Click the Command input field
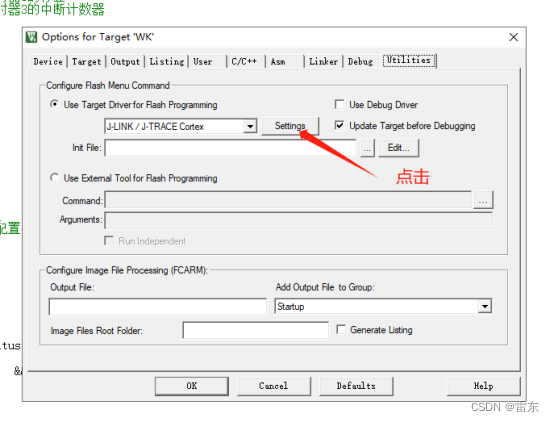Image resolution: width=554 pixels, height=422 pixels. tap(288, 200)
